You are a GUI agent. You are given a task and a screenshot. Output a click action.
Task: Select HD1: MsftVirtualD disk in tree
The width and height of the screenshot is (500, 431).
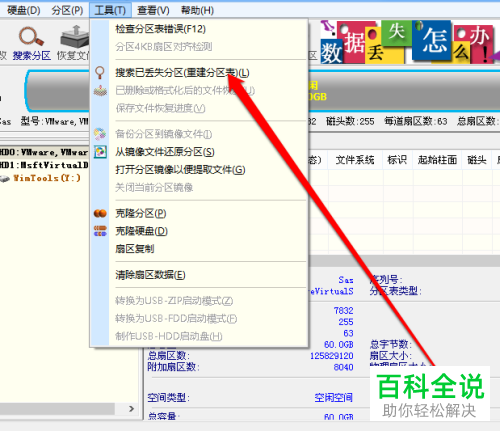click(44, 165)
